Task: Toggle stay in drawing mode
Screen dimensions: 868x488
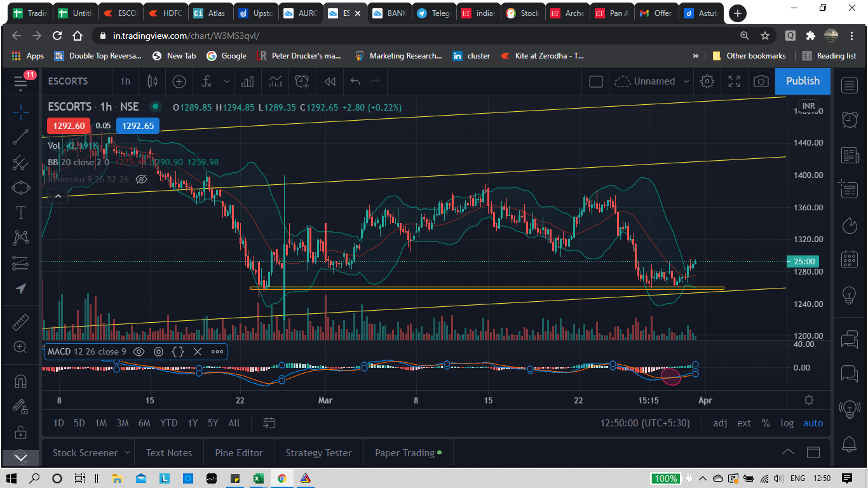Action: tap(20, 407)
